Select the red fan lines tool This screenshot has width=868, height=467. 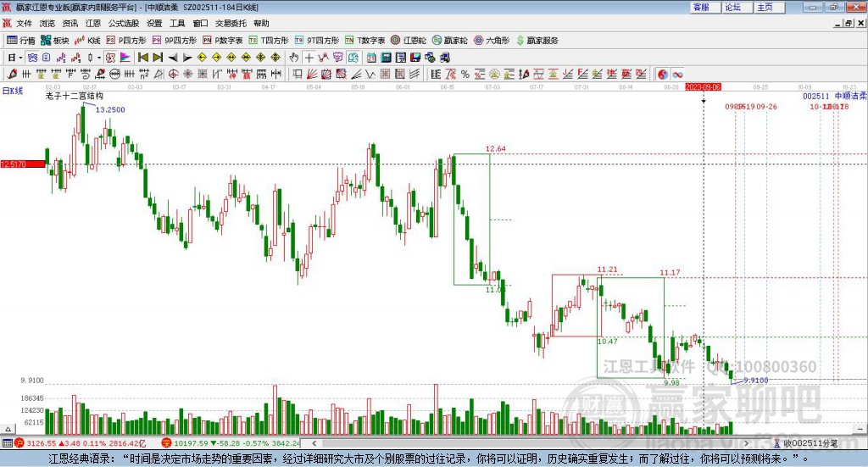(x=312, y=74)
